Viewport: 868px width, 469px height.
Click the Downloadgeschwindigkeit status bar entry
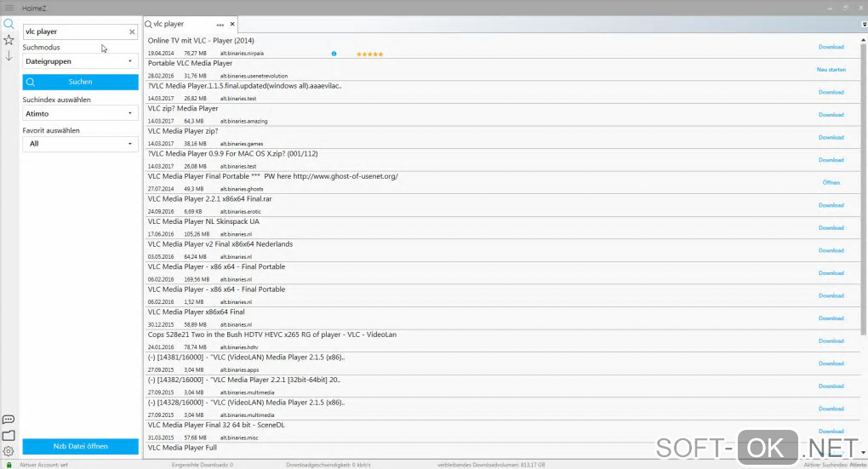[x=328, y=465]
